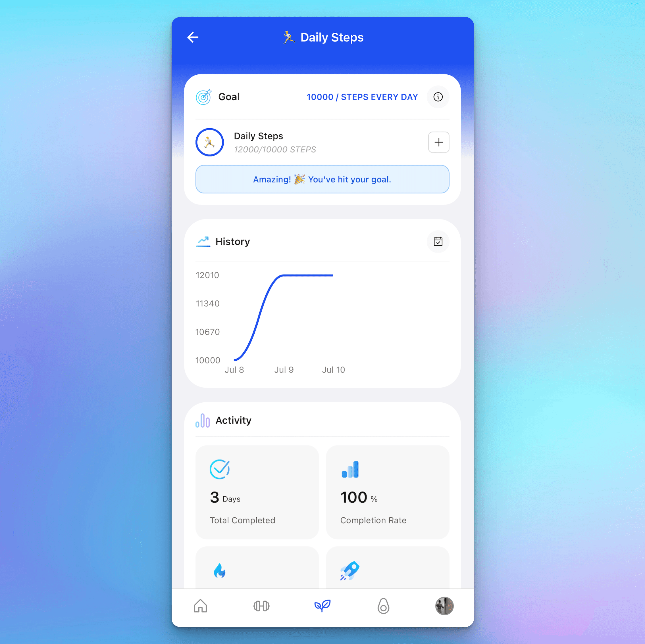Tap the rocket icon in Activity section

[350, 571]
